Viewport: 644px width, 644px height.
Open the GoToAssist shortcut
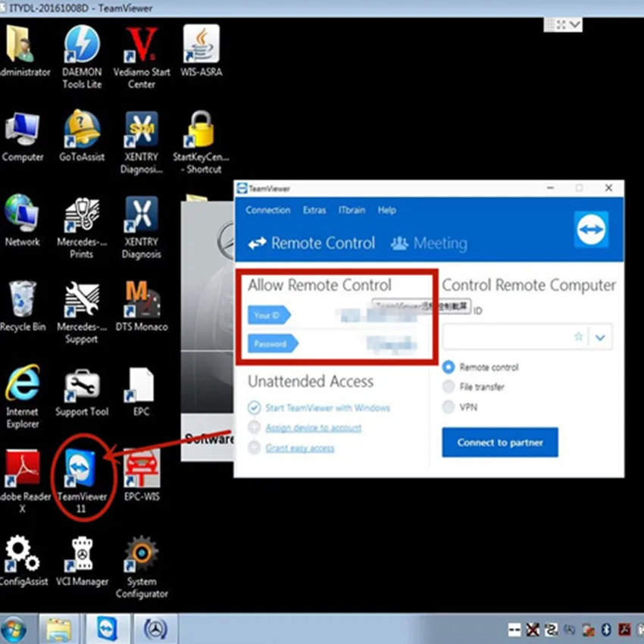tap(82, 130)
